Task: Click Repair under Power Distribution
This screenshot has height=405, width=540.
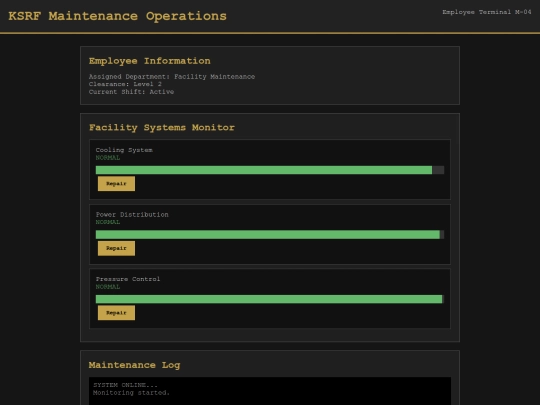Action: [116, 248]
